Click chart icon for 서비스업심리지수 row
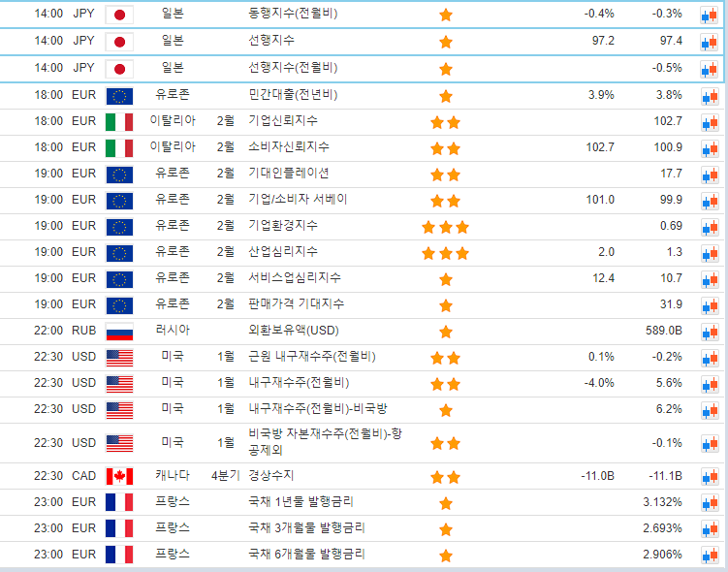This screenshot has height=572, width=728. coord(708,279)
